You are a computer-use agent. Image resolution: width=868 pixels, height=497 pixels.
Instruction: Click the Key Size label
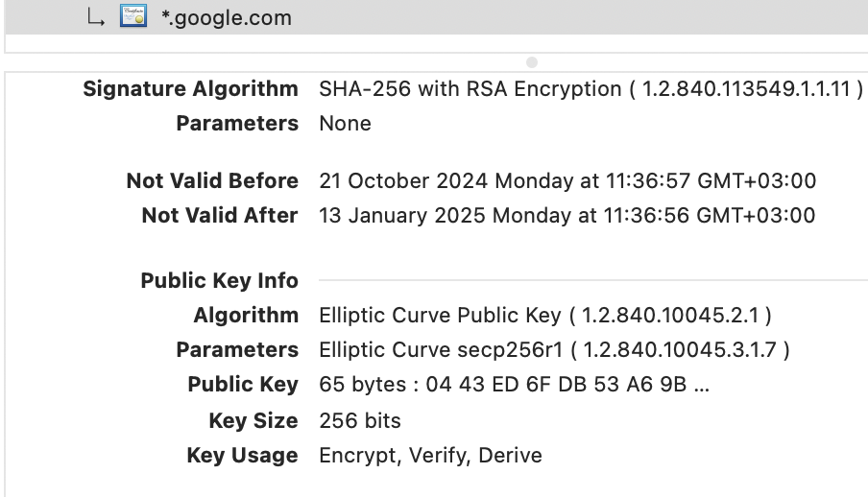[253, 420]
